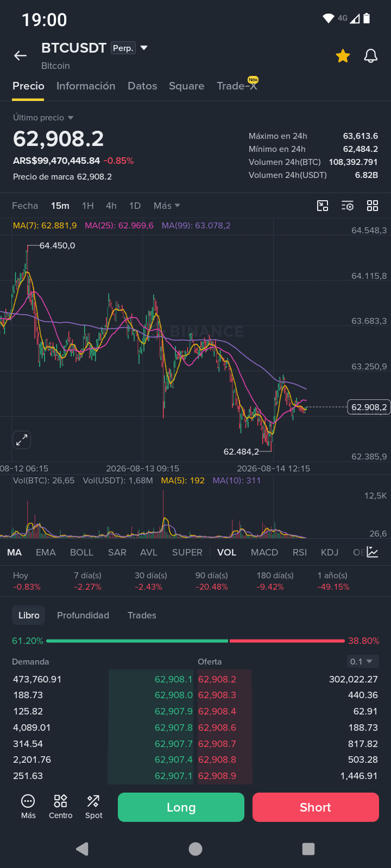Tap the buy/sell ratio bar

(195, 641)
